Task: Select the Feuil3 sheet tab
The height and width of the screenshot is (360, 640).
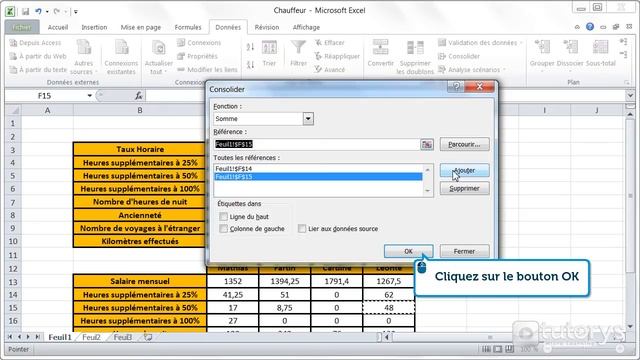Action: 122,337
